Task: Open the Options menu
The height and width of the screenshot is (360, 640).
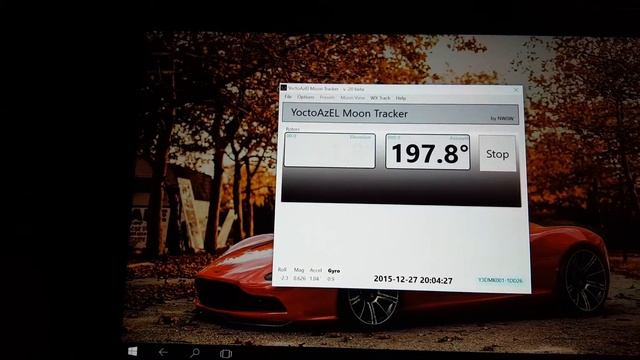Action: [306, 97]
